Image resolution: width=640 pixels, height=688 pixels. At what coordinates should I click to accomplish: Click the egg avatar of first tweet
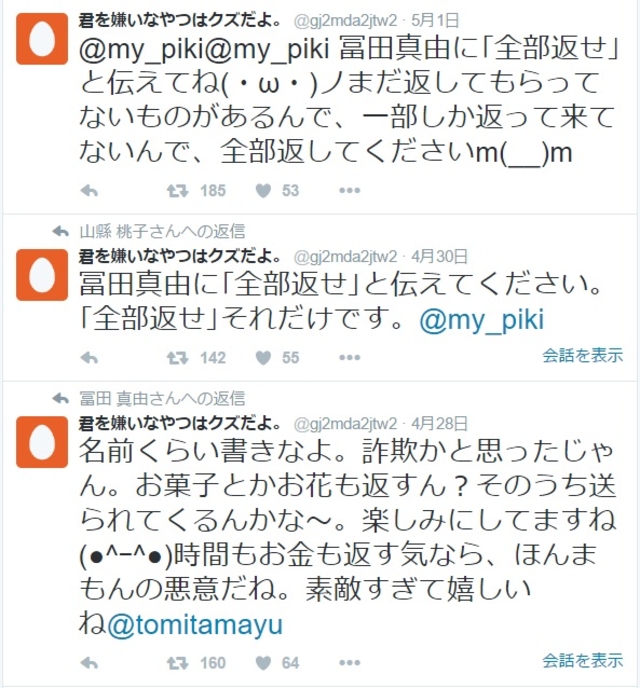(42, 39)
